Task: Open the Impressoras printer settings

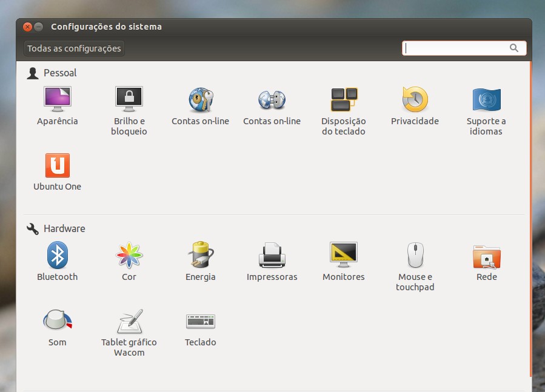Action: point(272,255)
